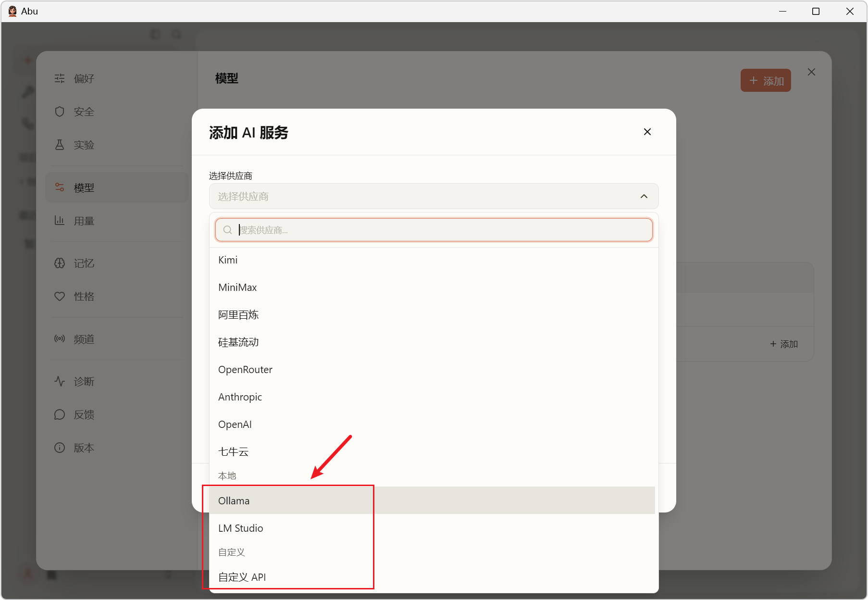Open the 安全 shield icon section
The width and height of the screenshot is (868, 600).
(x=60, y=112)
